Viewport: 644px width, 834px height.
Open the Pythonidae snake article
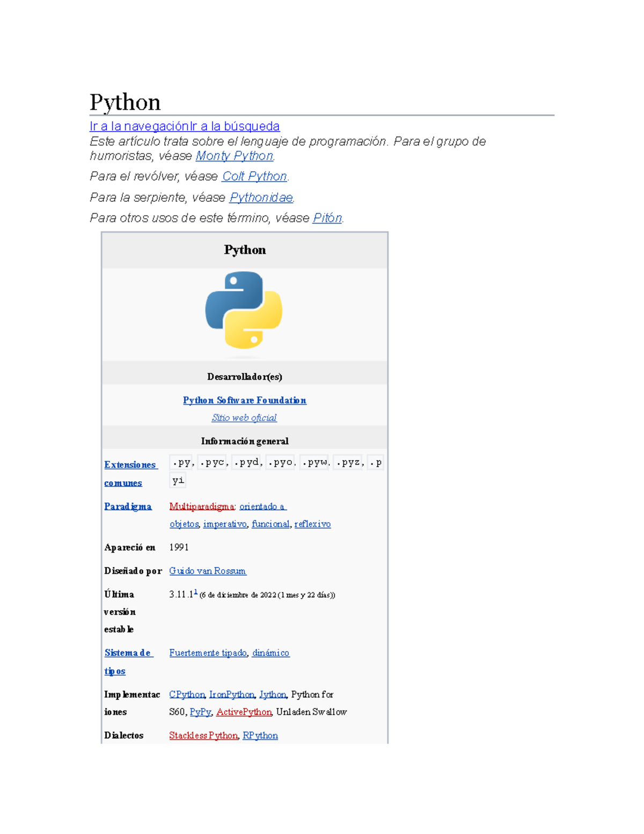261,197
